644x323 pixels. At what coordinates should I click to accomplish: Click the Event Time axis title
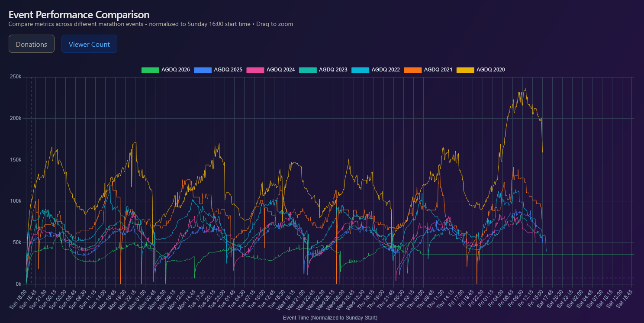330,318
